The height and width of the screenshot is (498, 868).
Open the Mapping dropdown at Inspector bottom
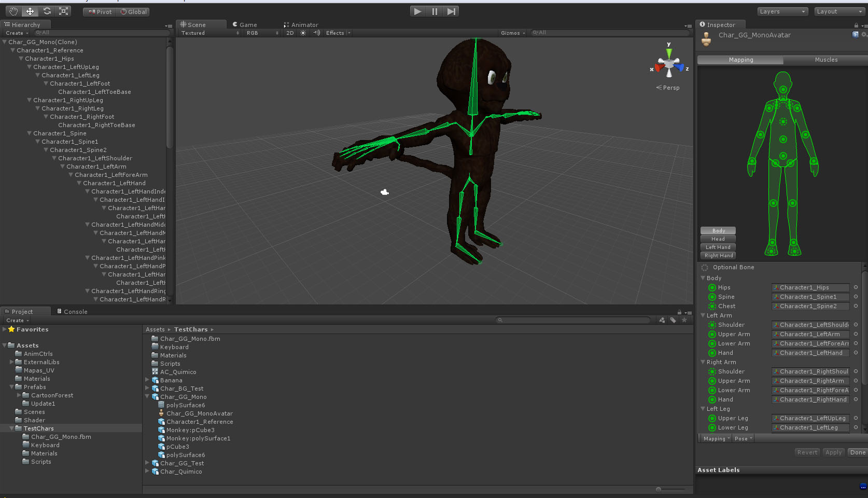point(716,439)
